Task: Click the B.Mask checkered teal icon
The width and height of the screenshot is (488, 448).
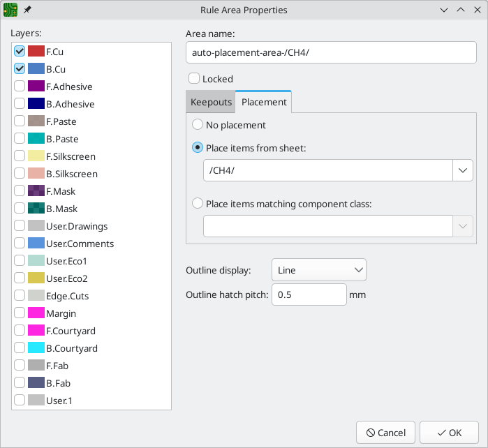Action: click(36, 208)
